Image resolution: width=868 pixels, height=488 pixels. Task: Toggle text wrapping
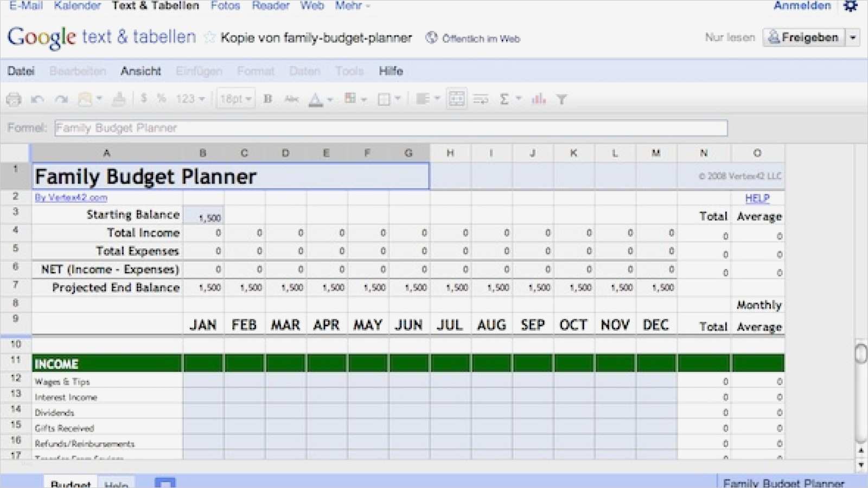point(481,99)
